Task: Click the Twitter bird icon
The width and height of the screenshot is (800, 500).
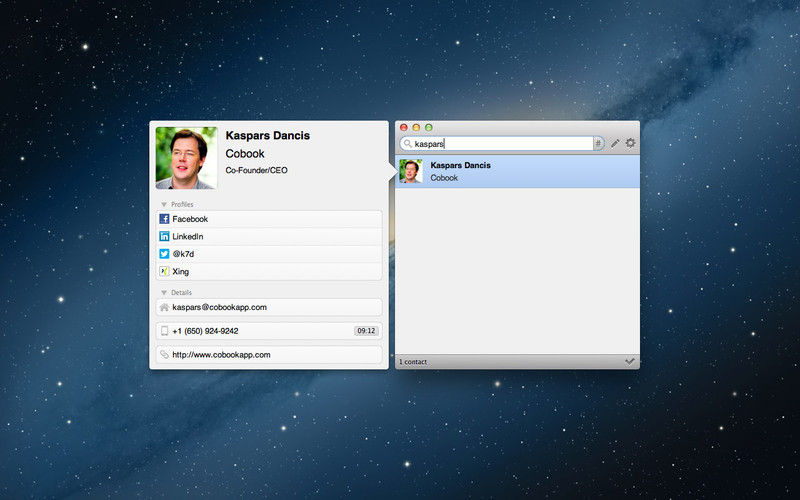Action: coord(164,254)
